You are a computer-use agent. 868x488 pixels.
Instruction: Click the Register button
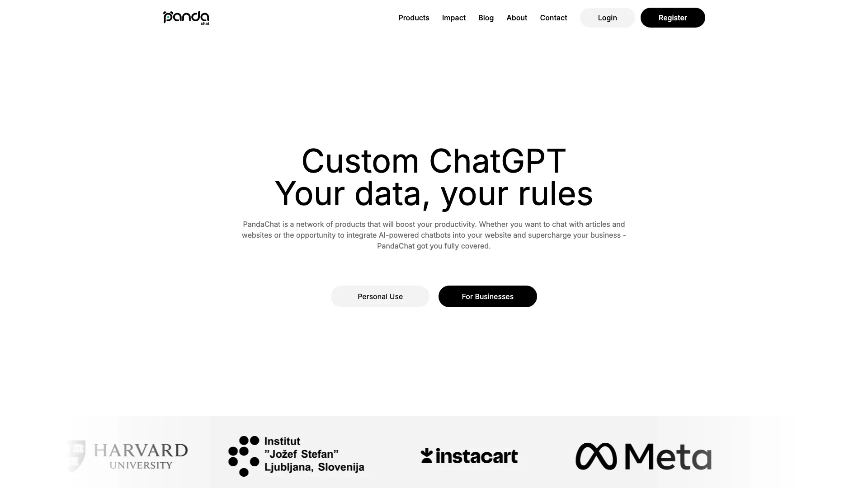(672, 17)
